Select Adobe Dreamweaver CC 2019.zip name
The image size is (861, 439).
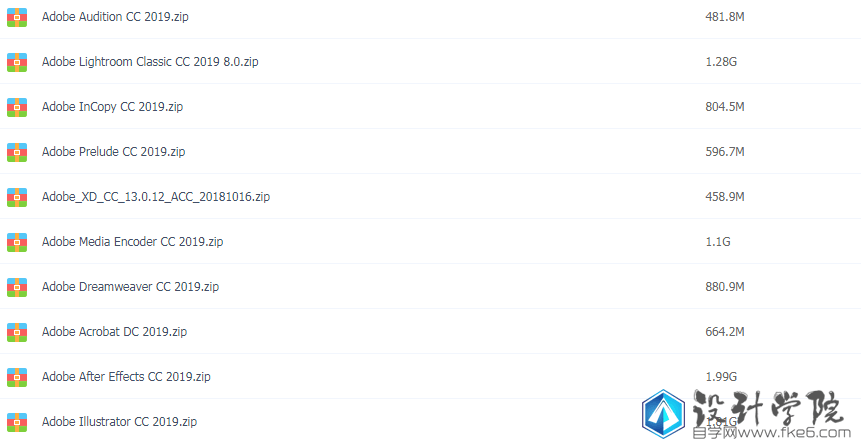[130, 287]
